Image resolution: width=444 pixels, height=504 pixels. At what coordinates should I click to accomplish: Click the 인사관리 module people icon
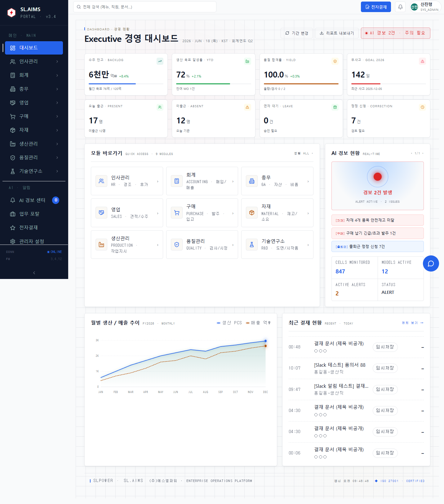point(101,181)
